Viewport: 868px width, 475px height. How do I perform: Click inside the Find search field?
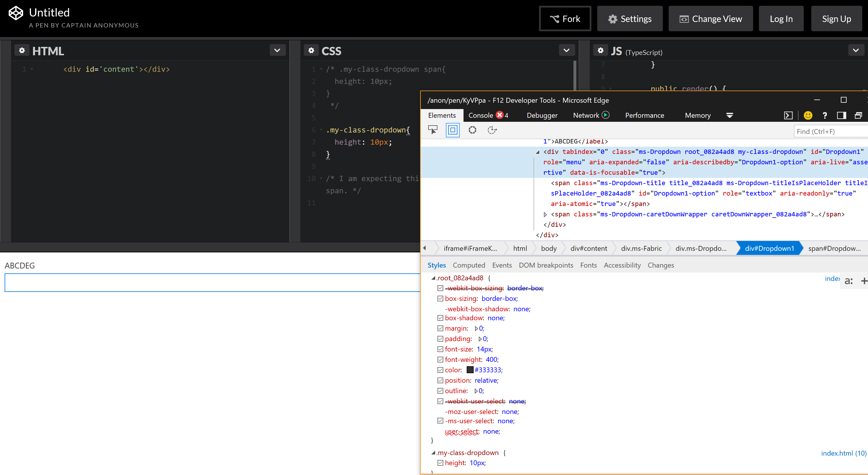pos(830,131)
